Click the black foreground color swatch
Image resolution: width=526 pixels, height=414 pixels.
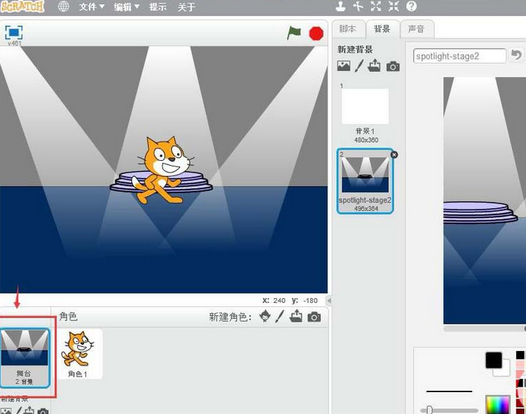click(x=493, y=360)
